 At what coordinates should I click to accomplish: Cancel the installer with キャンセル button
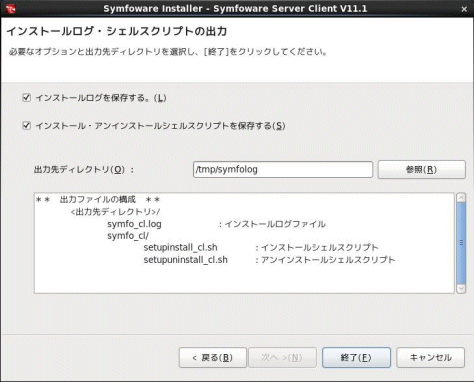[430, 358]
